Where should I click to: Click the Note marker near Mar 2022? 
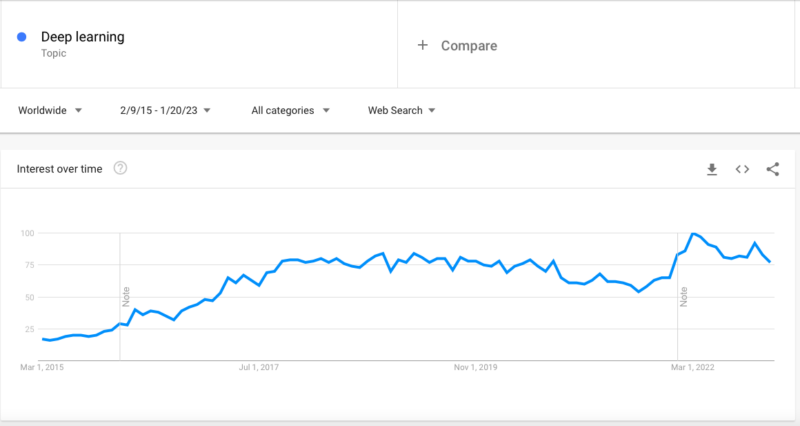[x=684, y=296]
